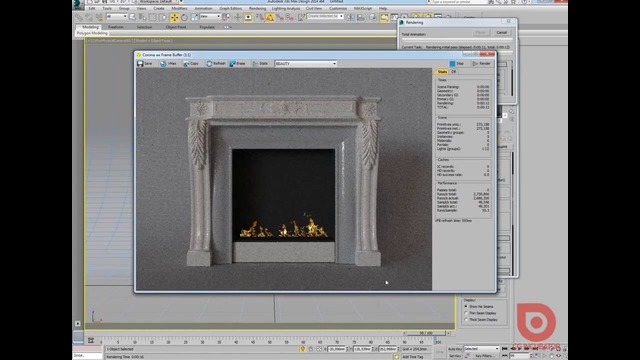Click the Polygon Modeling panel label
This screenshot has height=360, width=640.
[93, 33]
